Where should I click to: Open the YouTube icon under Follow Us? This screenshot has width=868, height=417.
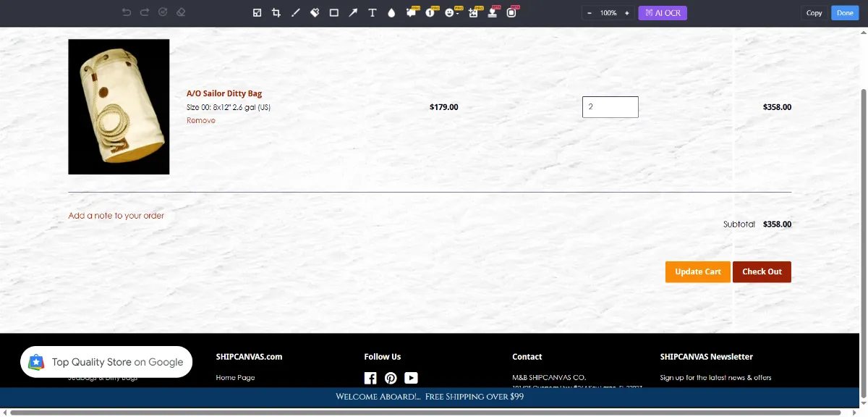tap(411, 378)
